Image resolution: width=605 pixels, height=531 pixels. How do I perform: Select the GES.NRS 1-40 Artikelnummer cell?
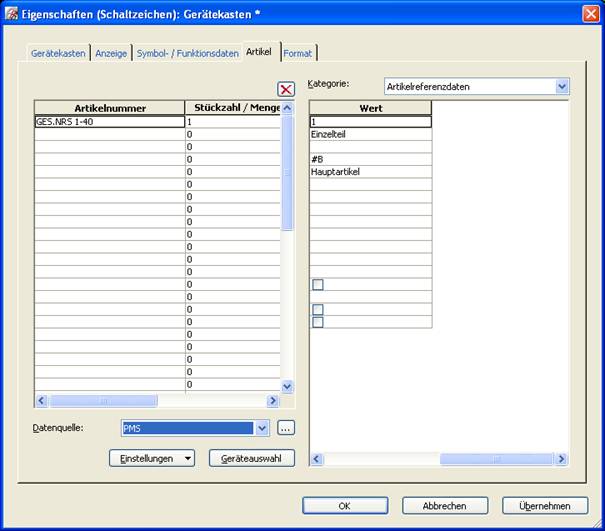pos(109,121)
